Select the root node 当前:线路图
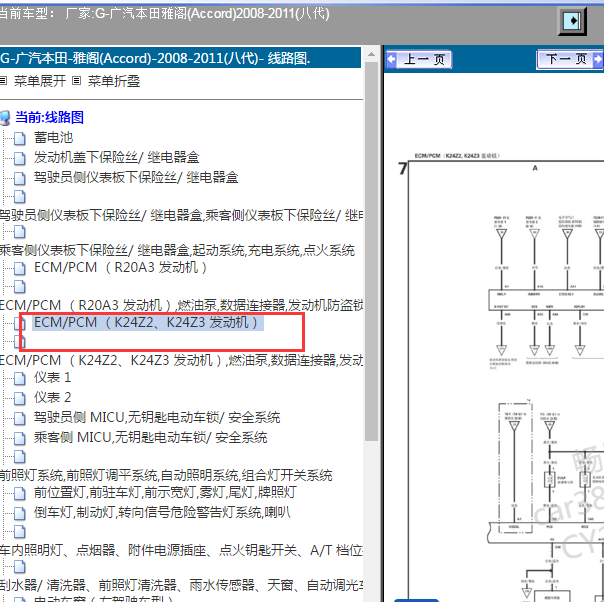The width and height of the screenshot is (604, 602). [49, 117]
